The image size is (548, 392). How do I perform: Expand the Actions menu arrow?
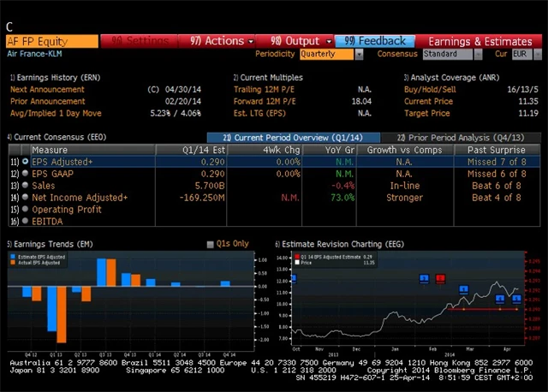coord(251,42)
